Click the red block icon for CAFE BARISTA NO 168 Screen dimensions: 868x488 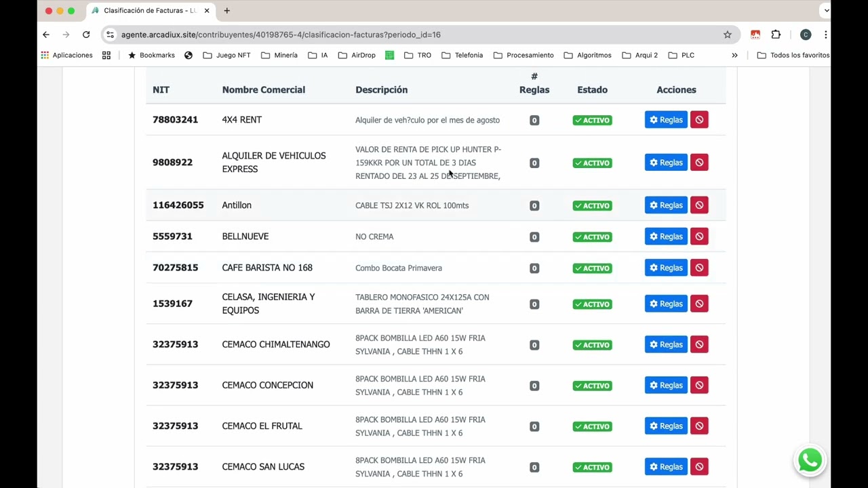coord(699,268)
